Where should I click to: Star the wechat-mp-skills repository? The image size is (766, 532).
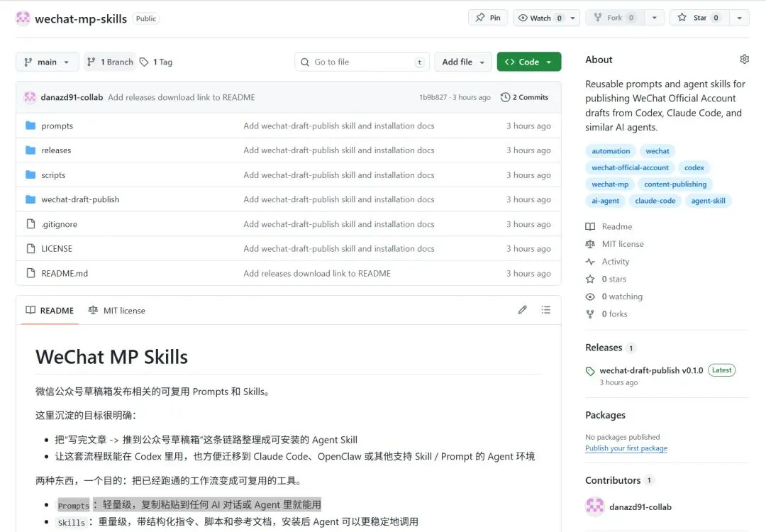[x=699, y=18]
